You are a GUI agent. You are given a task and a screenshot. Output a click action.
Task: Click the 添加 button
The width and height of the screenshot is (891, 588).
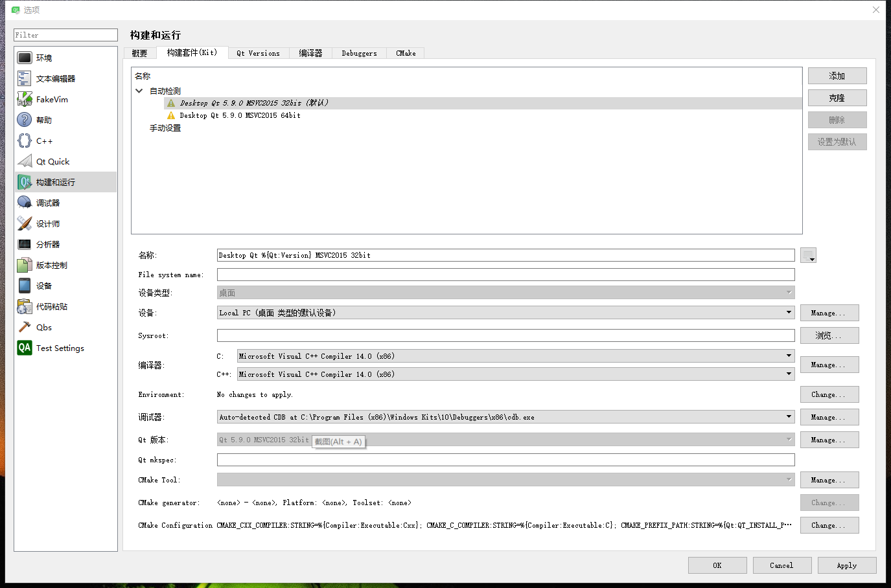[837, 76]
